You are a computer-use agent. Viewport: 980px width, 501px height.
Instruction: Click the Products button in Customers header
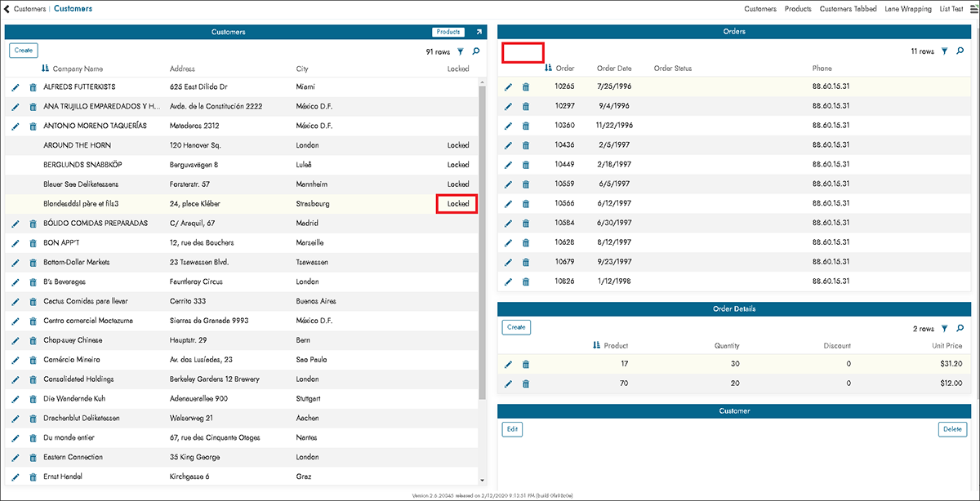pos(448,32)
